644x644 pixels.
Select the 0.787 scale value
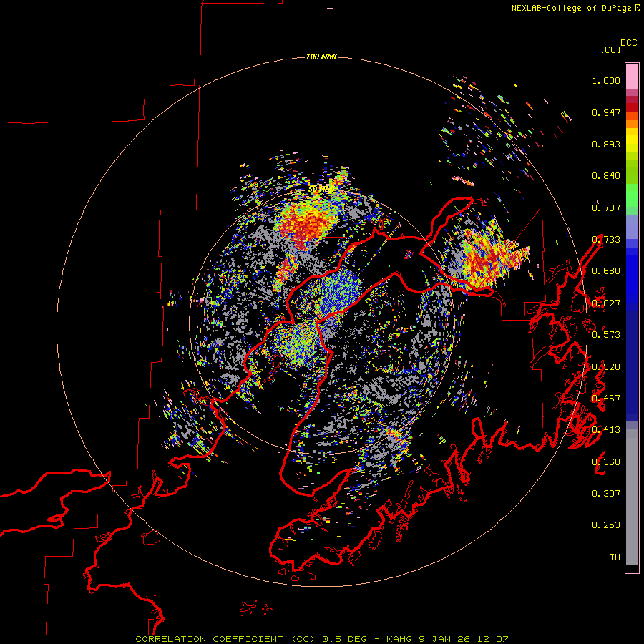pyautogui.click(x=606, y=208)
